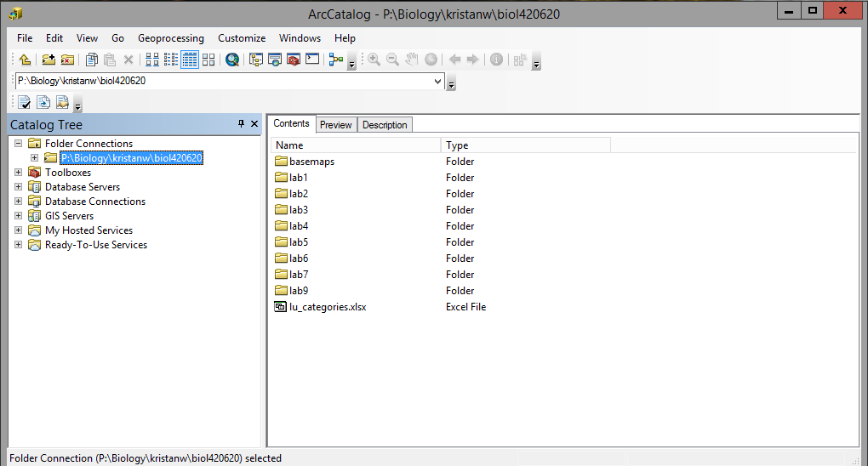Expand the Toolboxes tree node
868x466 pixels.
[18, 172]
